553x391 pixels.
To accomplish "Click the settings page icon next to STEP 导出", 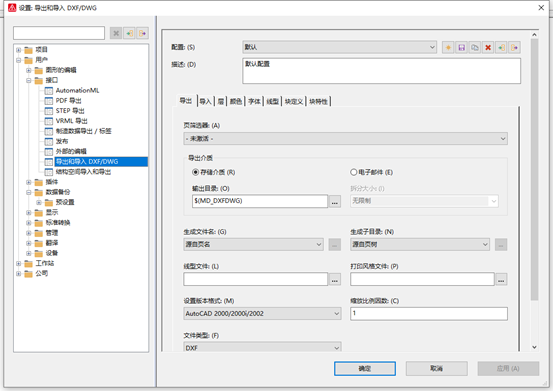I will click(x=49, y=111).
